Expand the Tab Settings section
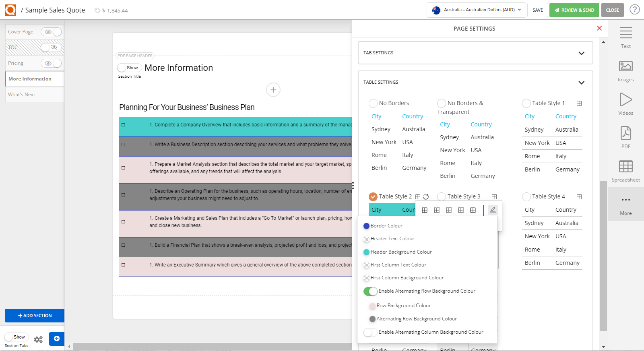 (581, 53)
